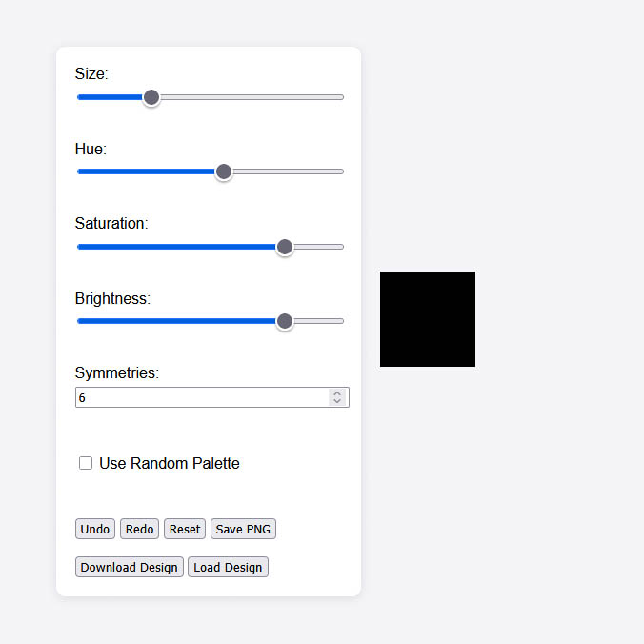Decrease Symmetries with the down stepper arrow

click(x=337, y=401)
